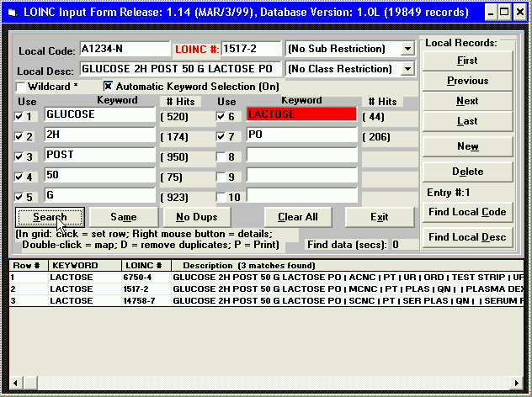Click the Same button

(x=124, y=217)
